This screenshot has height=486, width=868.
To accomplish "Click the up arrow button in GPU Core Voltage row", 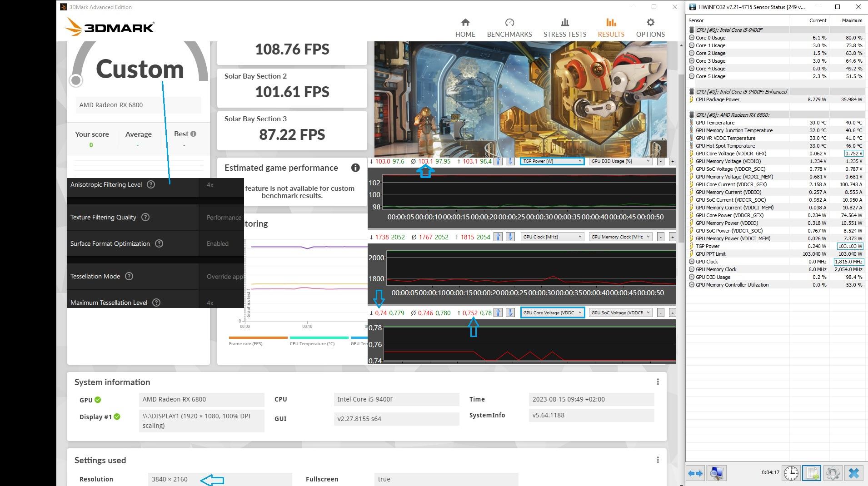I will (498, 312).
